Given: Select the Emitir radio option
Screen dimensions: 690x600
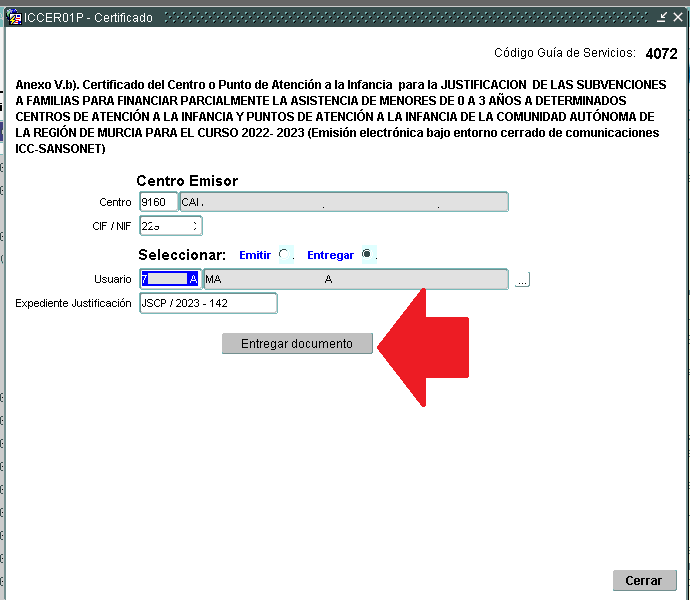Looking at the screenshot, I should (284, 255).
